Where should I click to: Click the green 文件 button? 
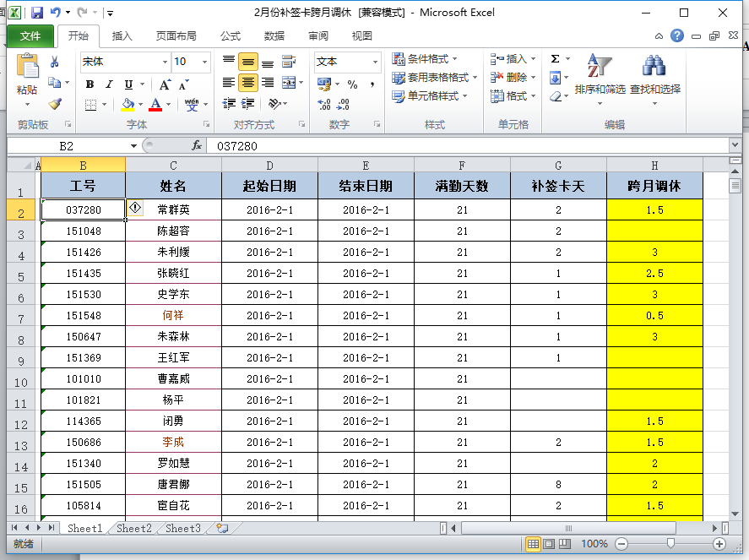pos(30,36)
